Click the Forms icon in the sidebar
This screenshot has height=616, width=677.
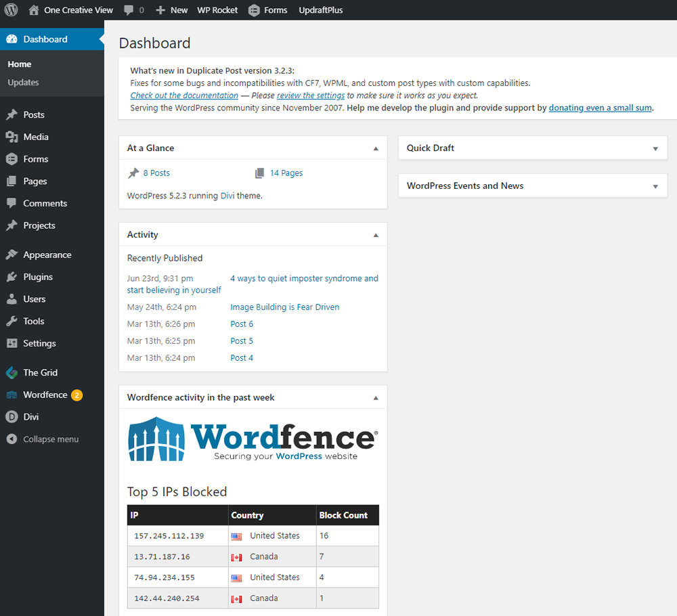pyautogui.click(x=12, y=159)
